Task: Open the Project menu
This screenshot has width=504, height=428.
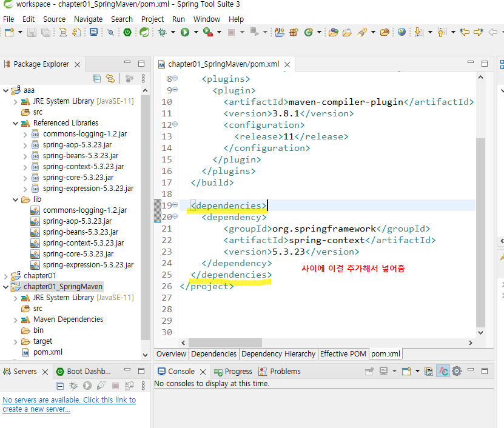Action: coord(153,19)
